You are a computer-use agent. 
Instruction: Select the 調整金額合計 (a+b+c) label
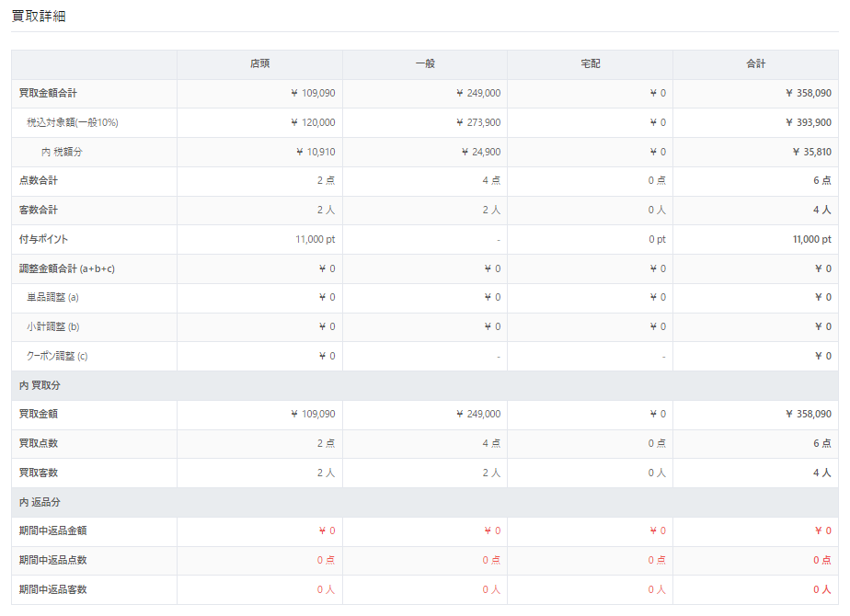[66, 268]
